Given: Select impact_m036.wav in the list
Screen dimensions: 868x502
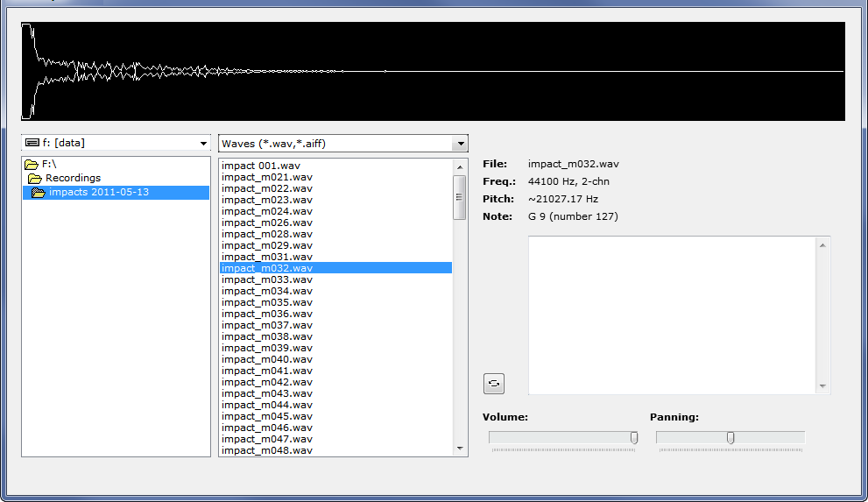Looking at the screenshot, I should click(x=267, y=314).
